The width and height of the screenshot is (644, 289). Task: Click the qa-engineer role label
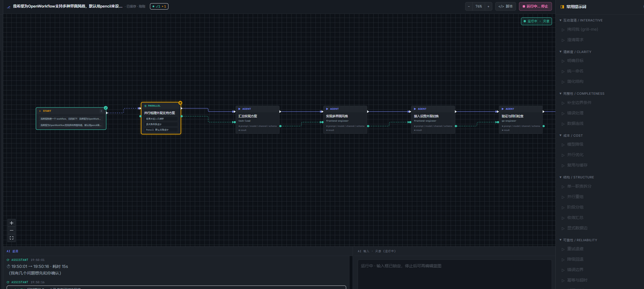509,121
